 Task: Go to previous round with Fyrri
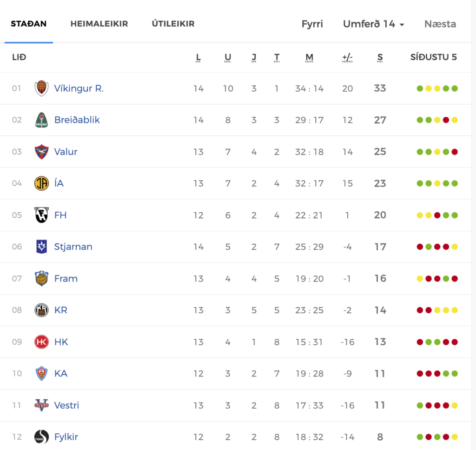[312, 24]
